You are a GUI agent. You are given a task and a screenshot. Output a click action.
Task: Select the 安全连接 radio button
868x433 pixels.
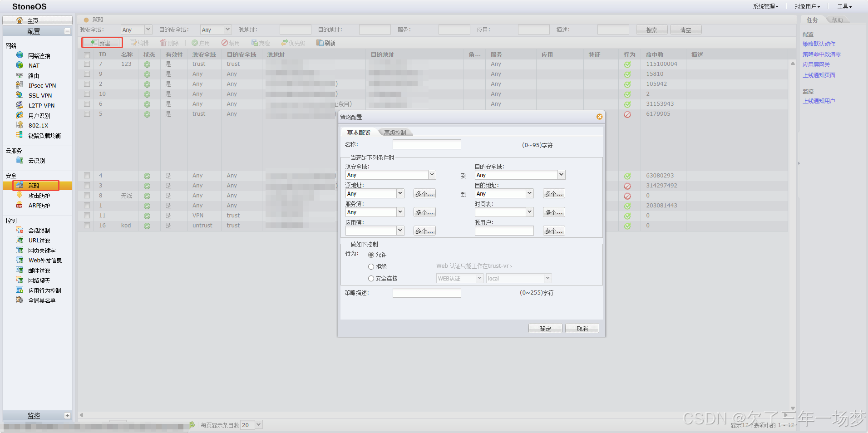pos(371,278)
